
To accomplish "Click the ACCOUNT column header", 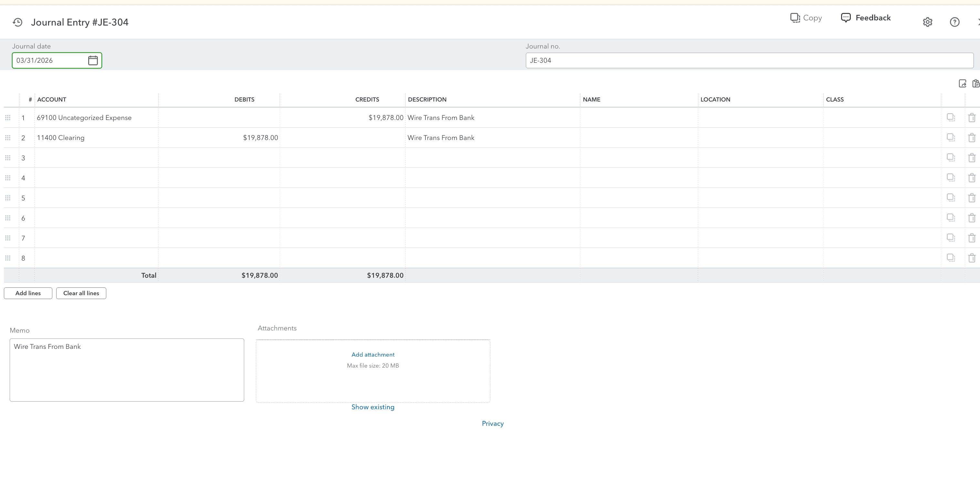I will [x=52, y=100].
